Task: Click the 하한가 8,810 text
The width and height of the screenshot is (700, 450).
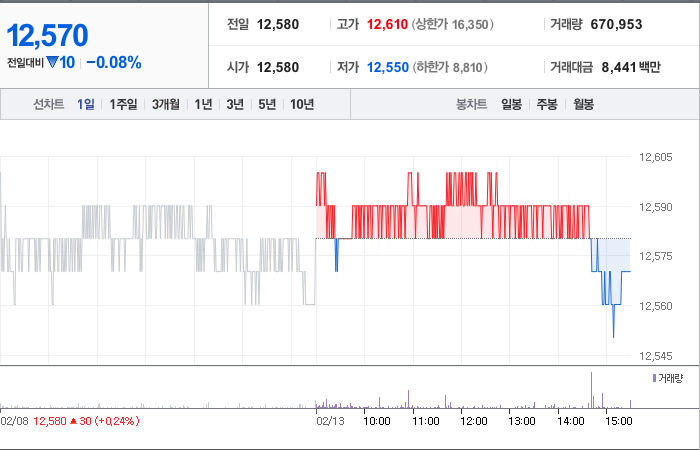Action: coord(450,67)
